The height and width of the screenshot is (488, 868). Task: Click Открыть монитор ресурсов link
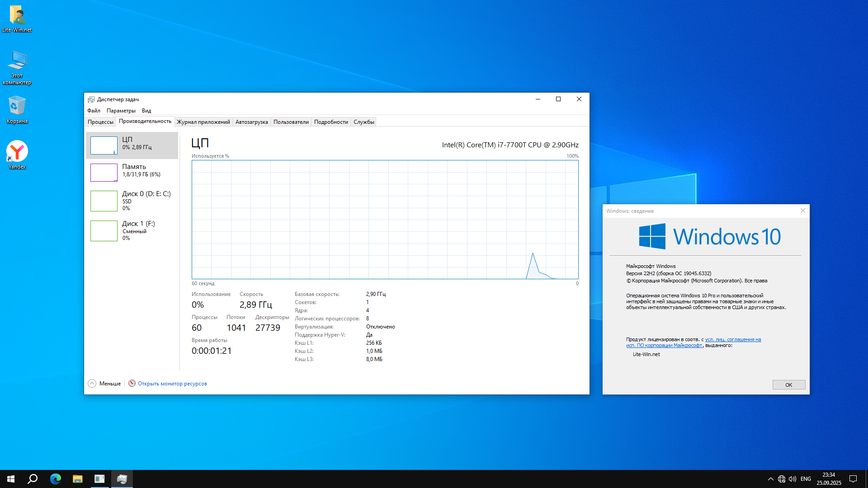(172, 384)
